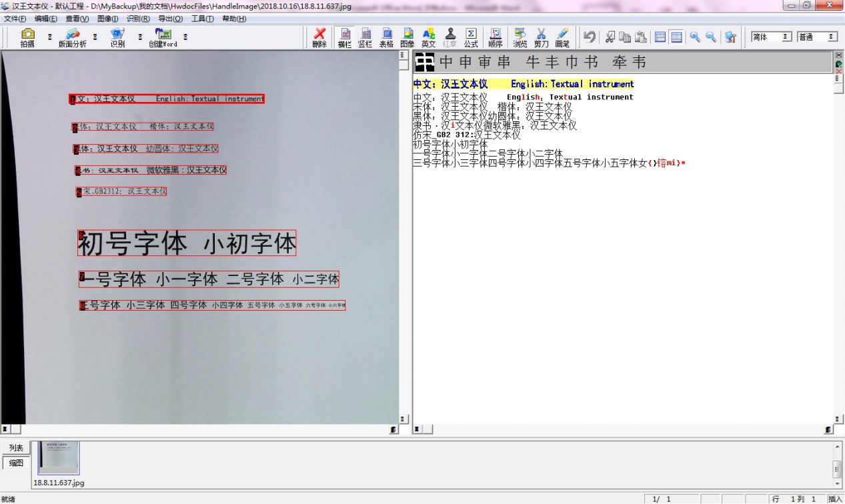
Task: Click highlighted line 中文：汉王文本仪 in results
Action: (x=524, y=84)
